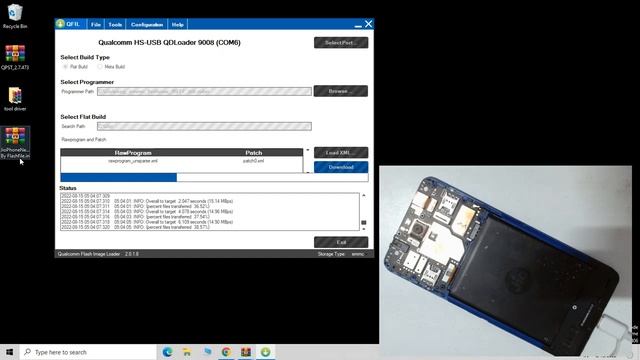This screenshot has width=640, height=360.
Task: Click the green QFIL logo icon in title bar
Action: (x=60, y=24)
